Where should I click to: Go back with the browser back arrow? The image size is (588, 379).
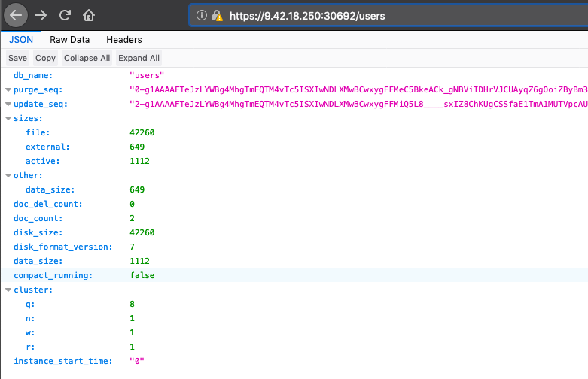pyautogui.click(x=15, y=15)
